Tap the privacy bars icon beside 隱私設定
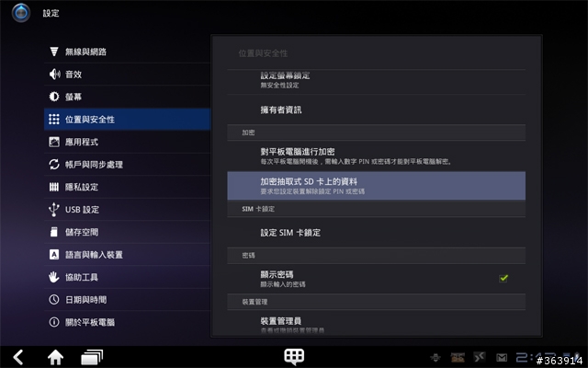Screen dimensions: 588x368 pyautogui.click(x=54, y=187)
